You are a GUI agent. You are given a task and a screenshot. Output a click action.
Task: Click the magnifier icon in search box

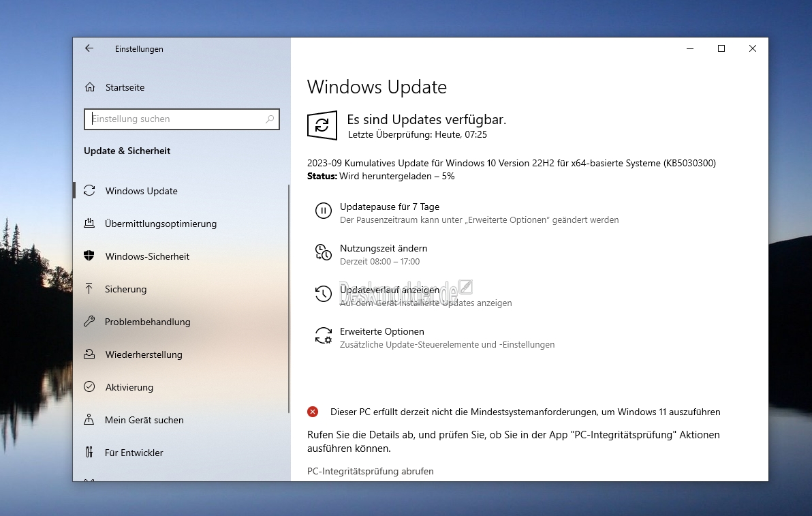click(x=270, y=119)
